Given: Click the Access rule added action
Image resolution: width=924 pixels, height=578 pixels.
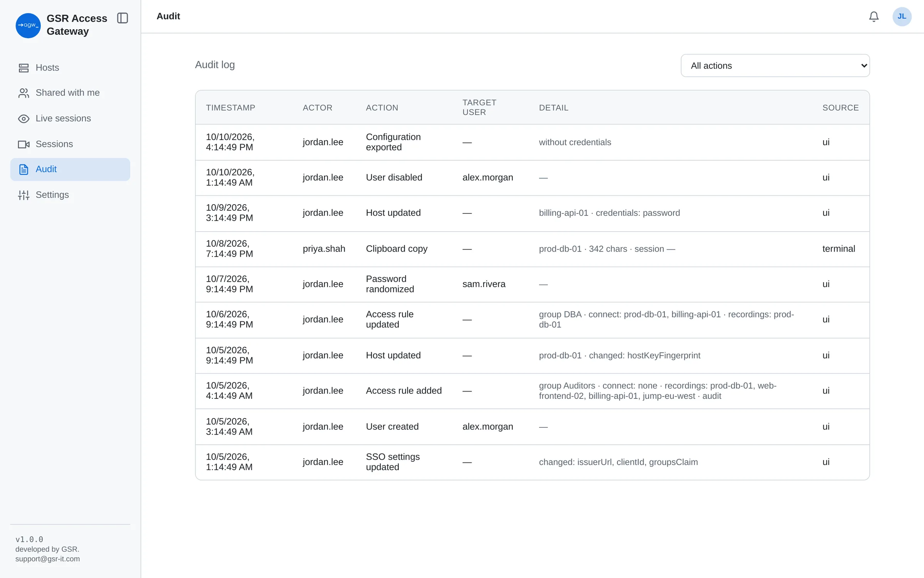Looking at the screenshot, I should (403, 390).
